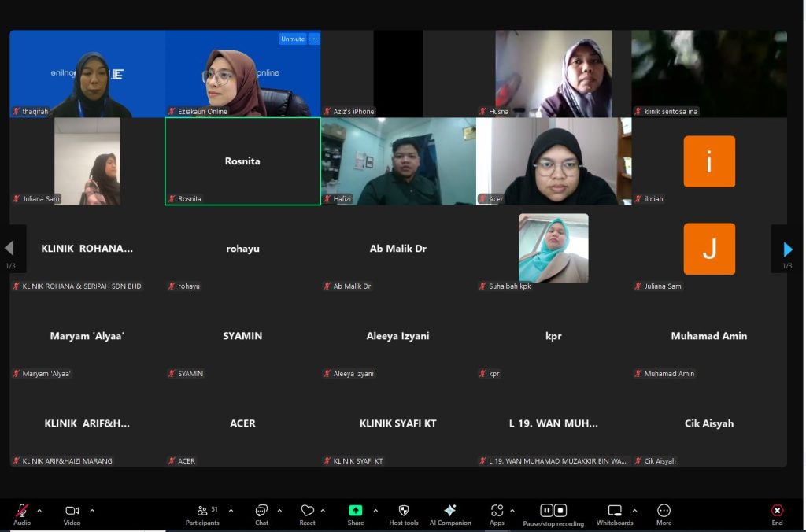806x532 pixels.
Task: Open the three-dot menu on Eziakaun Online's tile
Action: [314, 39]
